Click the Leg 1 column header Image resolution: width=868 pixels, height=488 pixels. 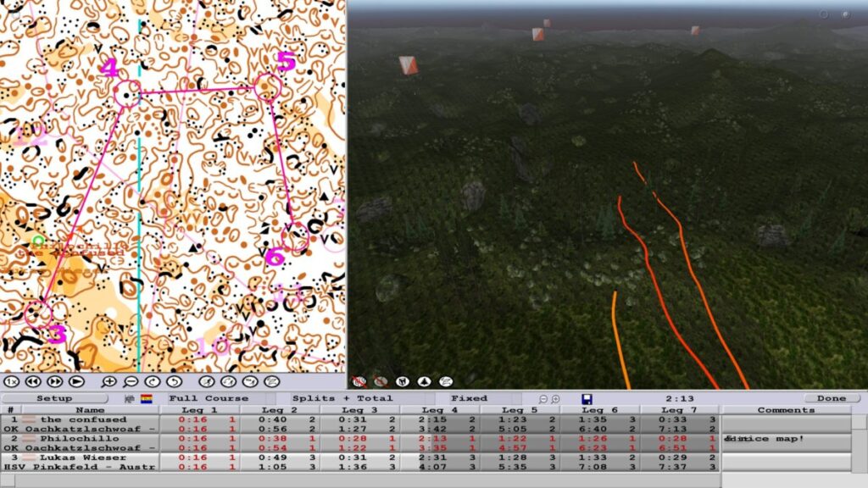click(199, 410)
